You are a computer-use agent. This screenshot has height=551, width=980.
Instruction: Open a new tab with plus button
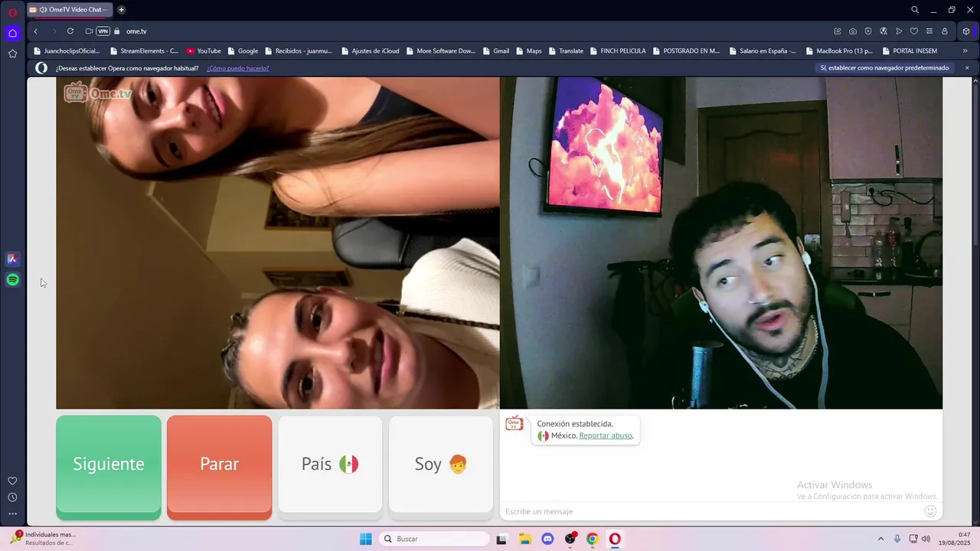[121, 10]
